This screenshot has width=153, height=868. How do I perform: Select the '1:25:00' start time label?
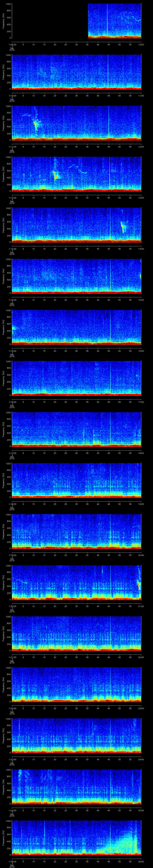coord(12,862)
